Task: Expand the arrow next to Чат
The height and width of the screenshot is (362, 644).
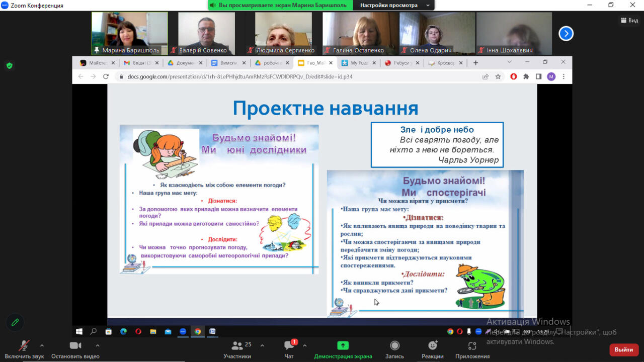Action: pos(304,345)
